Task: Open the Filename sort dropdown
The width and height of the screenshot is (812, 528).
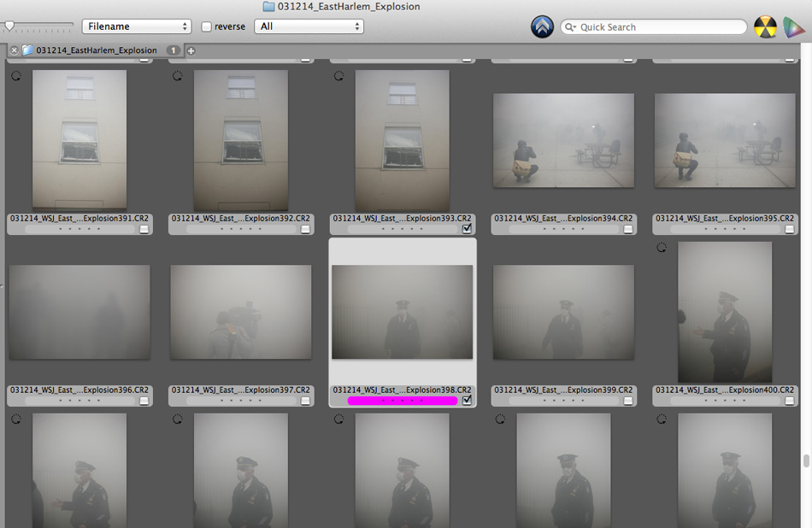Action: point(137,26)
